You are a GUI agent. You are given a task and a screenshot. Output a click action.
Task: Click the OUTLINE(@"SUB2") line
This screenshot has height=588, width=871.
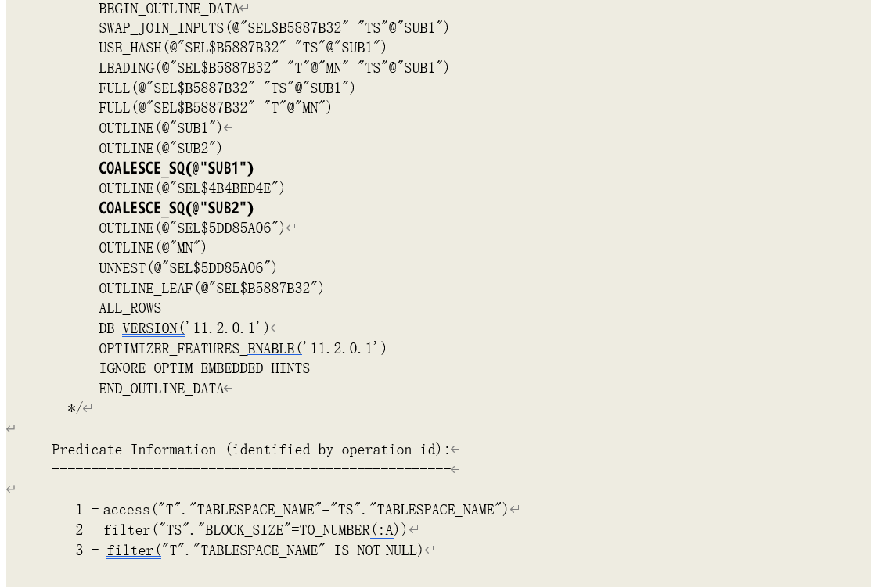coord(160,149)
